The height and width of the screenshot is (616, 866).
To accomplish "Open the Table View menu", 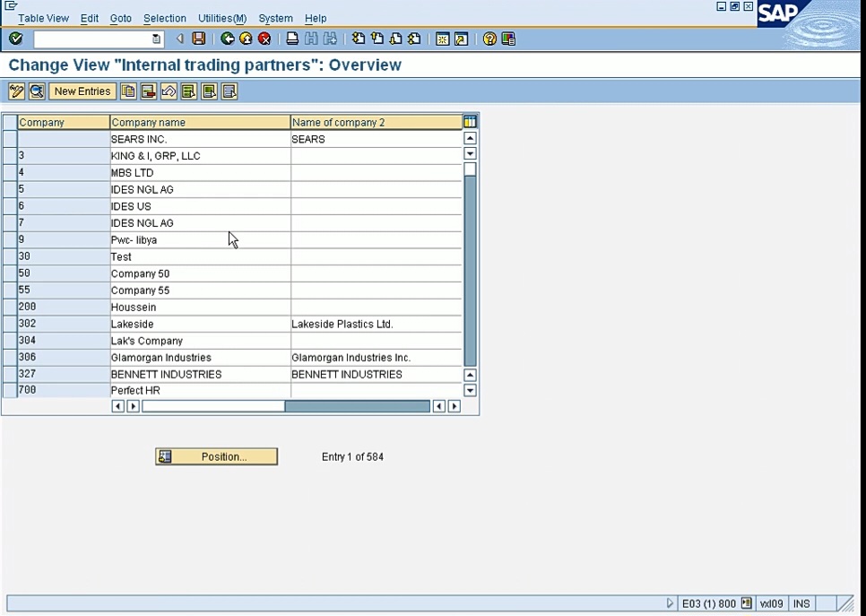I will [x=43, y=18].
